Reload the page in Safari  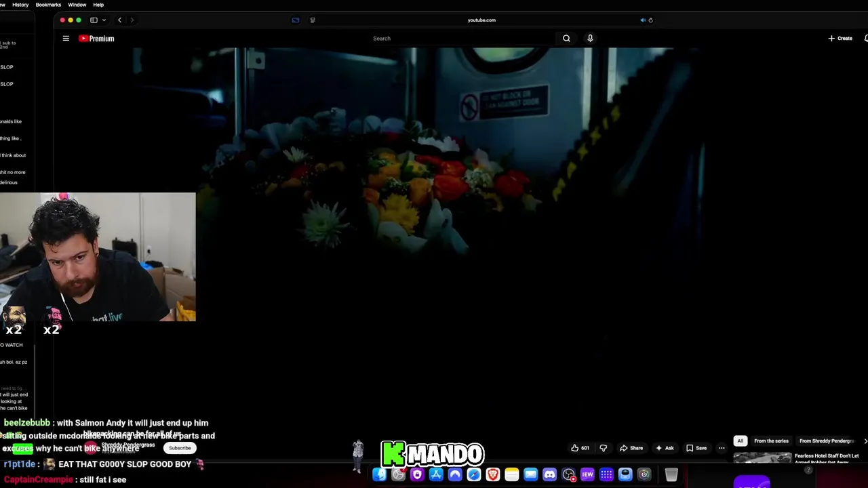[x=651, y=20]
